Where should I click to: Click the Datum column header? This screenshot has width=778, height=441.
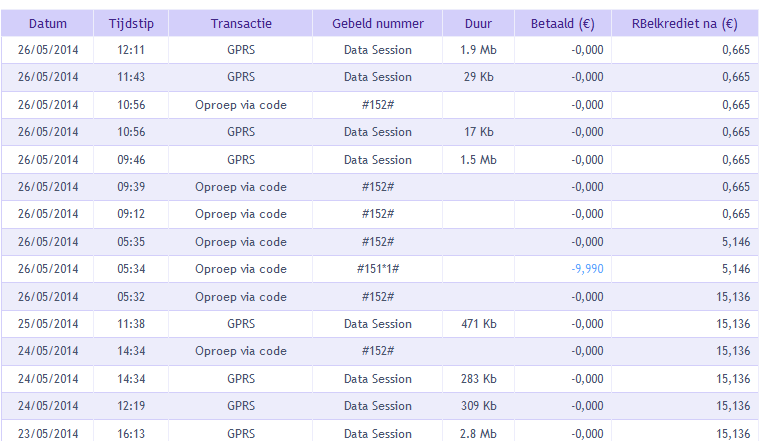click(x=47, y=23)
